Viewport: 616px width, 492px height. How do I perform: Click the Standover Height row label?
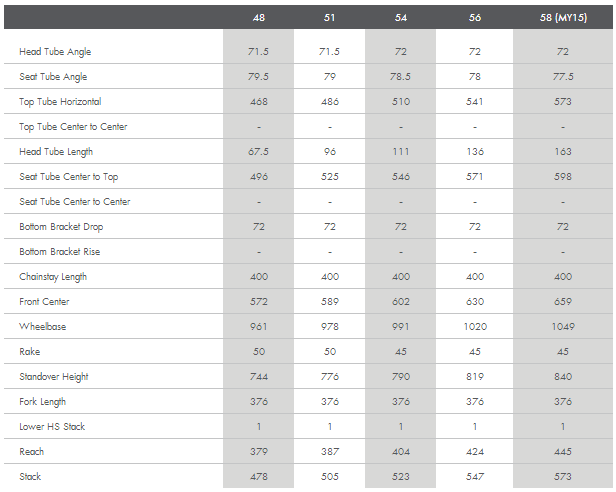[54, 377]
